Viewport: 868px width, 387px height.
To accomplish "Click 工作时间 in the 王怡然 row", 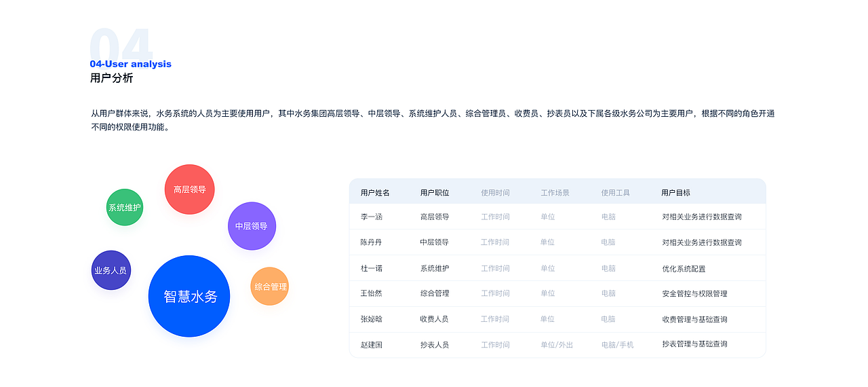I will coord(495,293).
